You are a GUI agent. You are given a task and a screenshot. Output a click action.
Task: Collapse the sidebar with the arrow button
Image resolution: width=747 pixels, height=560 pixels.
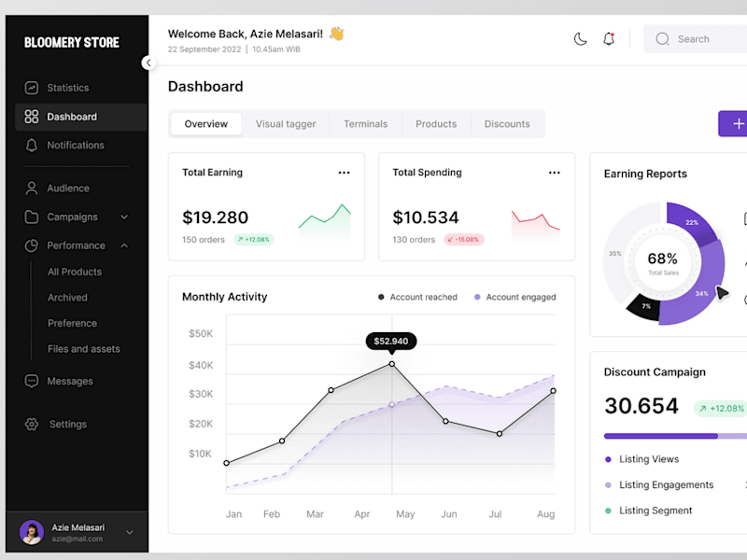(148, 63)
